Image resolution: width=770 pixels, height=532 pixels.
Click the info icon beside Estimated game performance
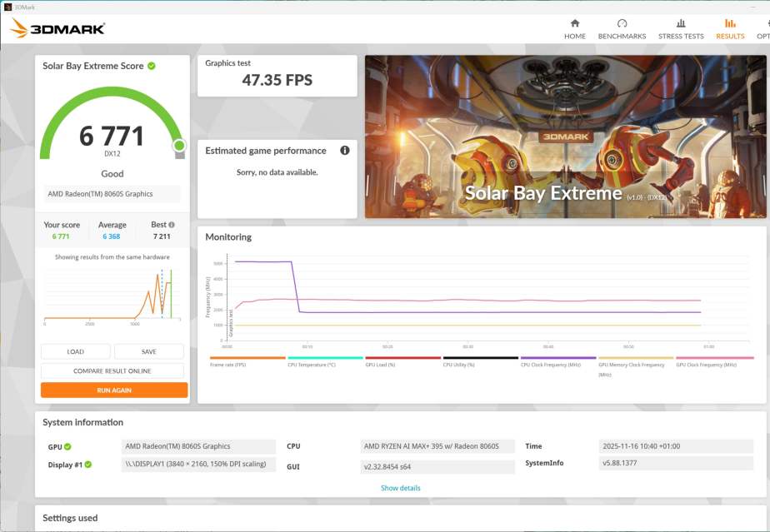pyautogui.click(x=344, y=151)
